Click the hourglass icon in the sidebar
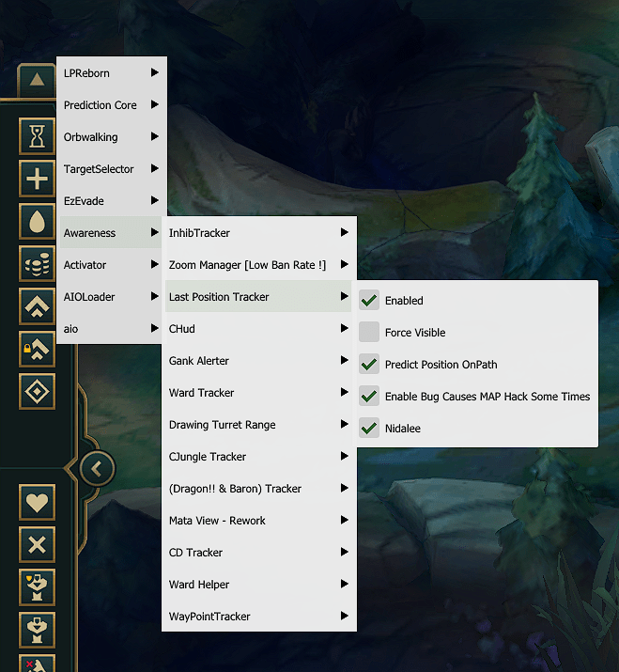This screenshot has width=619, height=672. coord(37,136)
